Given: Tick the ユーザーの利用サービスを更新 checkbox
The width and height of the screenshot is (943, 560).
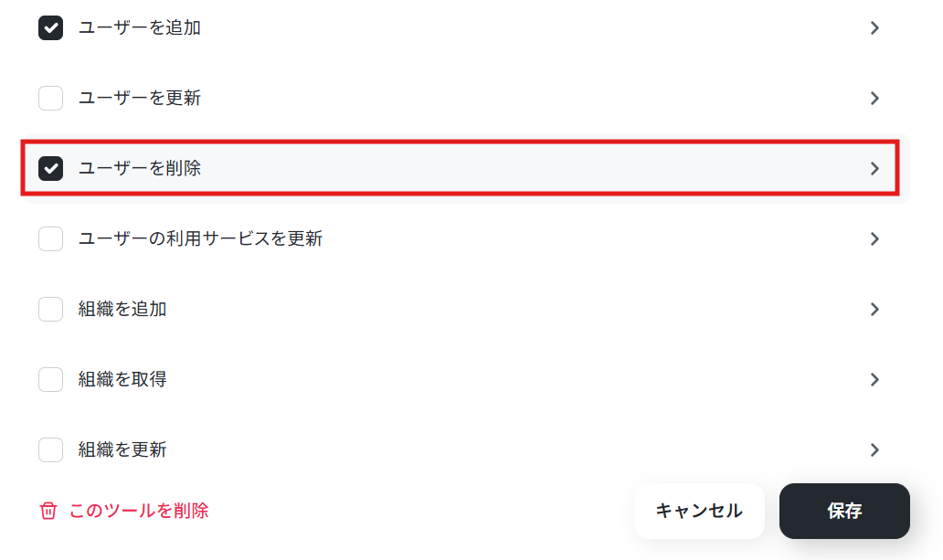Looking at the screenshot, I should pos(50,238).
